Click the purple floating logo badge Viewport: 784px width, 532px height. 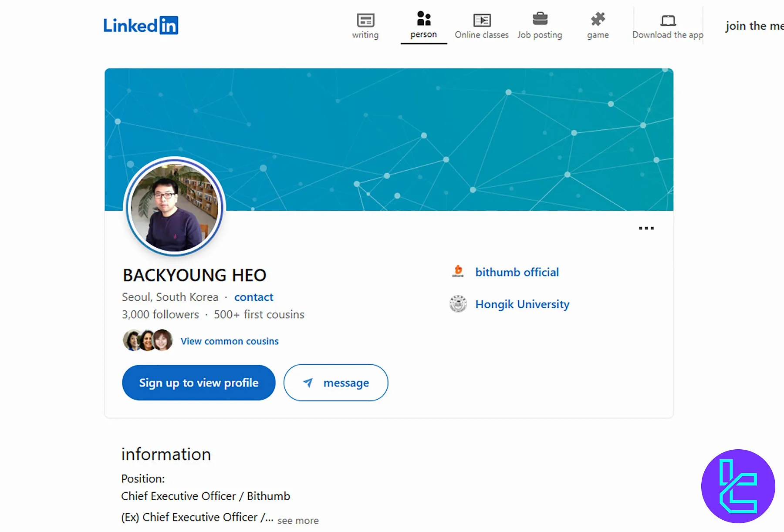[x=738, y=486]
